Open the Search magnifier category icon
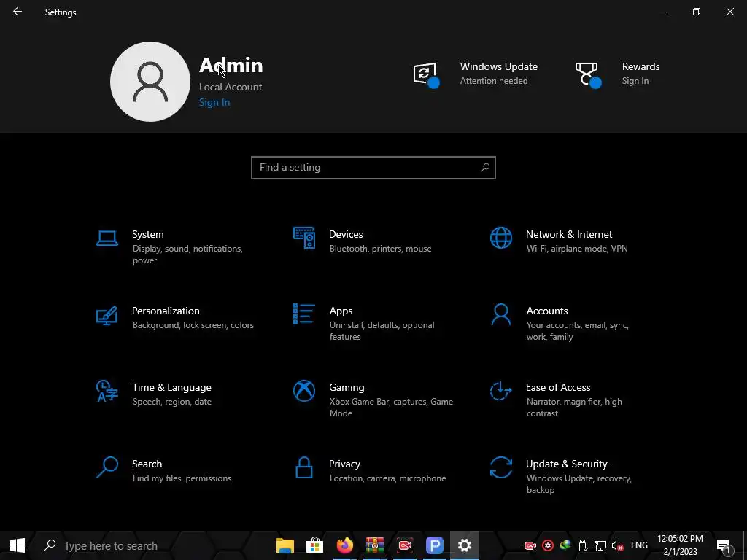This screenshot has width=747, height=560. [x=107, y=467]
